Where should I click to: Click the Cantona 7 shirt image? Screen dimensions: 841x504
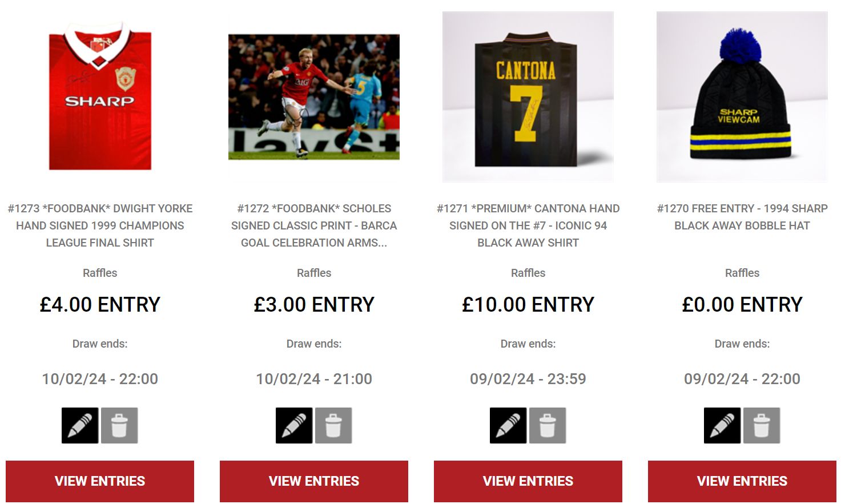528,97
